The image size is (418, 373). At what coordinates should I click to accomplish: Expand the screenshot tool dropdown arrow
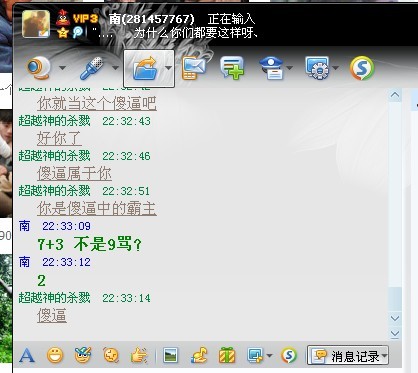[269, 355]
